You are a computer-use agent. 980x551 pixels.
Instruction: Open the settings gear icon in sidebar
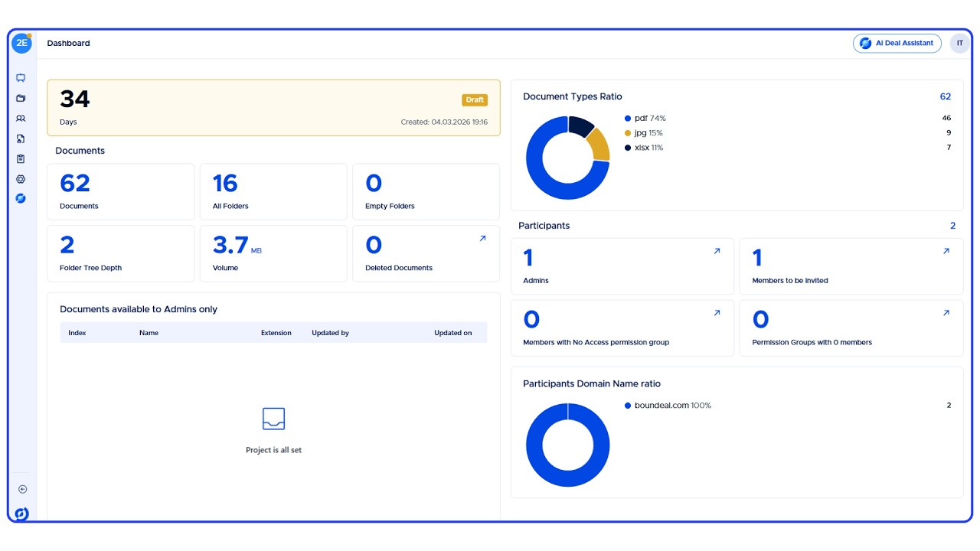click(21, 179)
